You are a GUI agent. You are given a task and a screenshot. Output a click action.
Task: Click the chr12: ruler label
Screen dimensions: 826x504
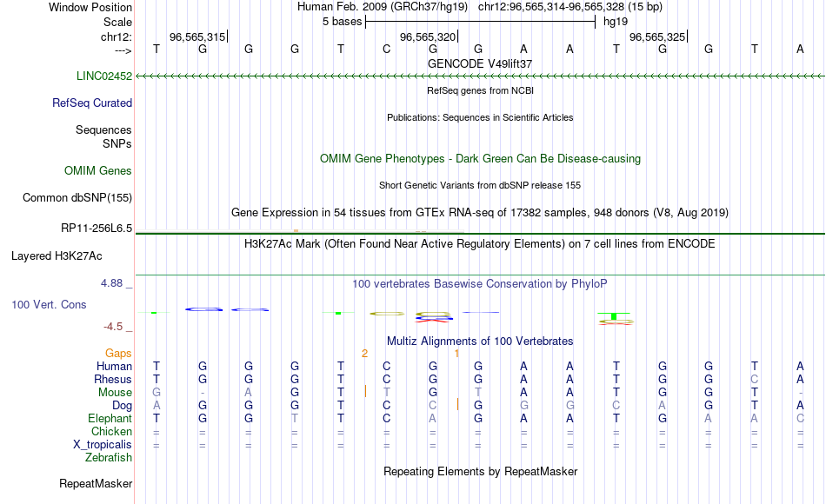[117, 36]
